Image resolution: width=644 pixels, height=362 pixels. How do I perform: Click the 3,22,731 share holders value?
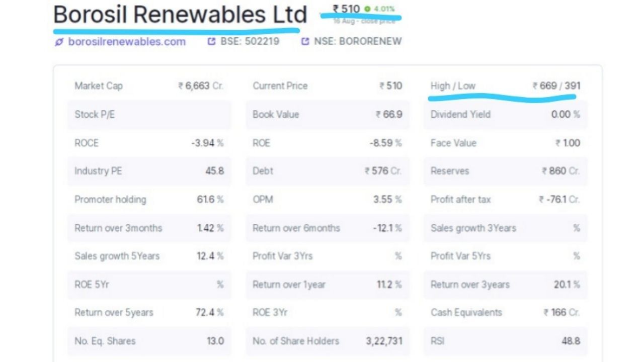coord(384,341)
